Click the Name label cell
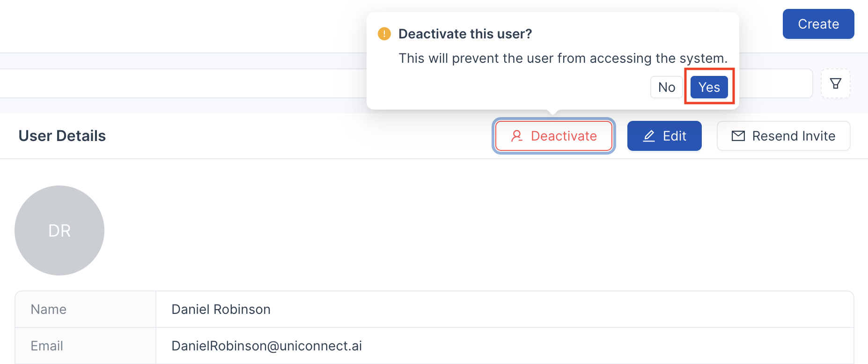 (x=49, y=309)
